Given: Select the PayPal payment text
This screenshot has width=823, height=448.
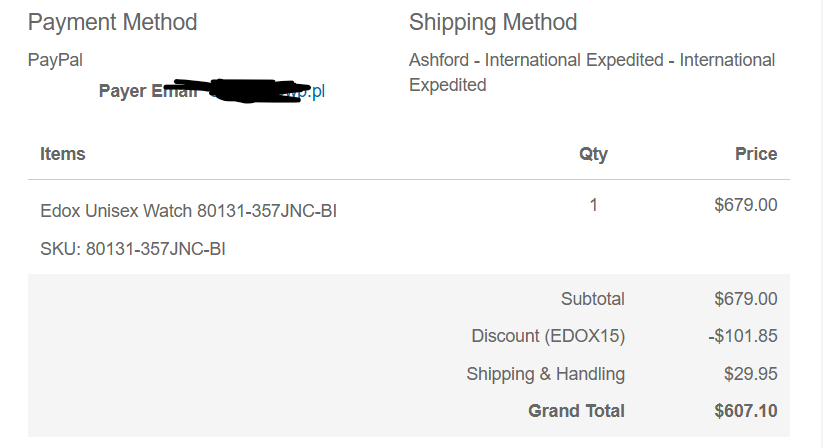Looking at the screenshot, I should pos(55,60).
